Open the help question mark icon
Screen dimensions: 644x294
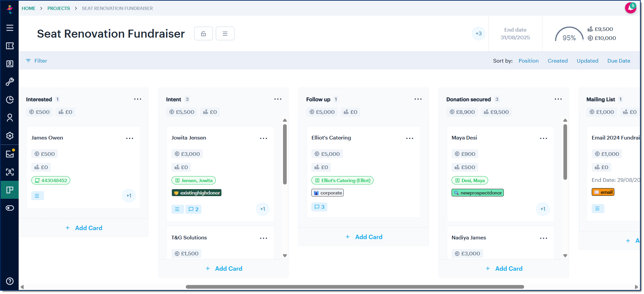click(10, 281)
